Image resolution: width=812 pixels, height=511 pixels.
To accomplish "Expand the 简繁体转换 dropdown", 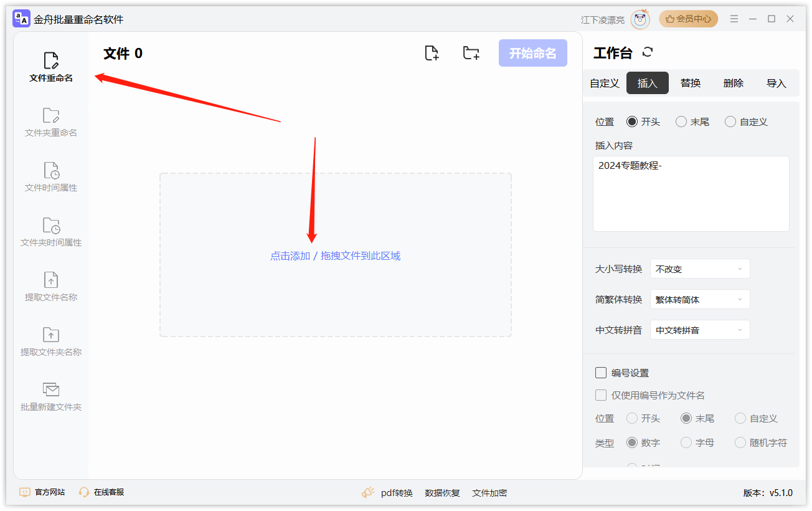I will point(699,299).
